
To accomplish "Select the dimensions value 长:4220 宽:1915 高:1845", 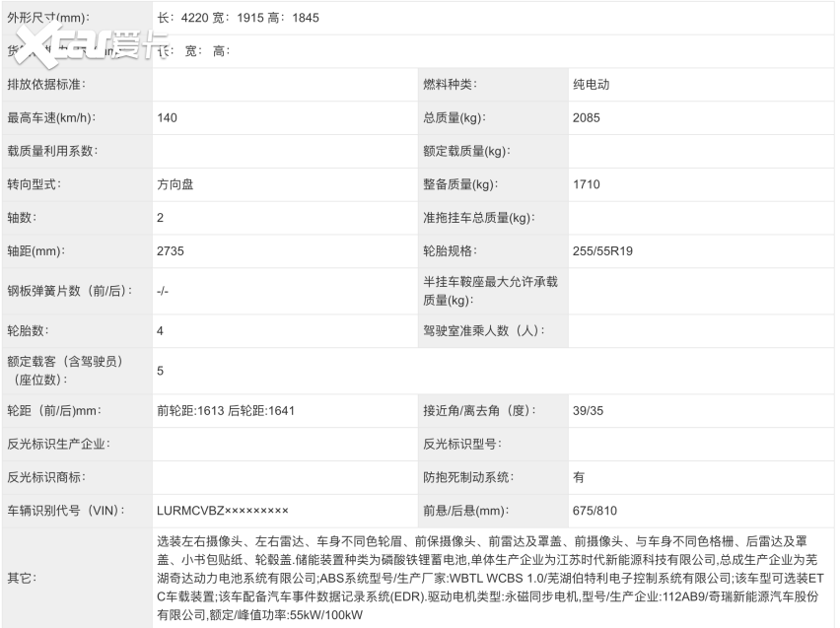I will pyautogui.click(x=238, y=18).
